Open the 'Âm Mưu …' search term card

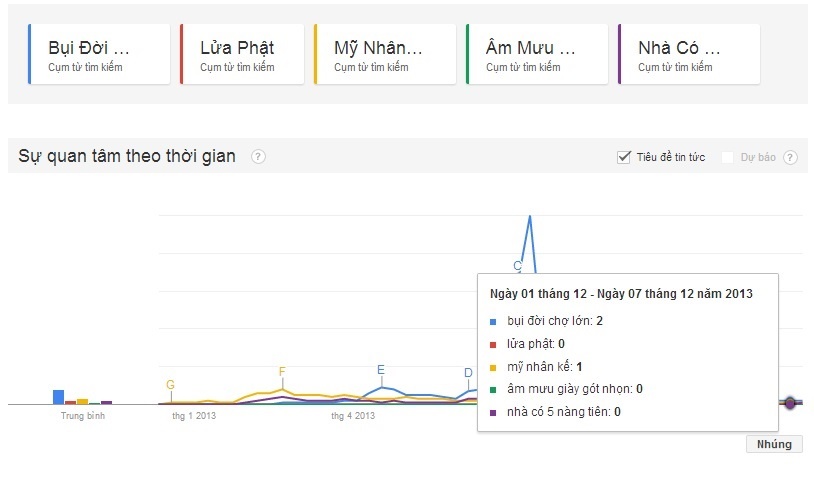537,54
